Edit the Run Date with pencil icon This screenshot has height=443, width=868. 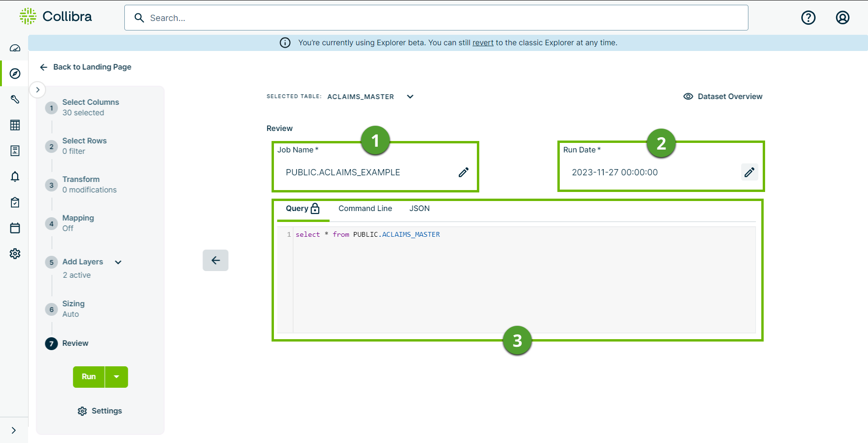(749, 172)
